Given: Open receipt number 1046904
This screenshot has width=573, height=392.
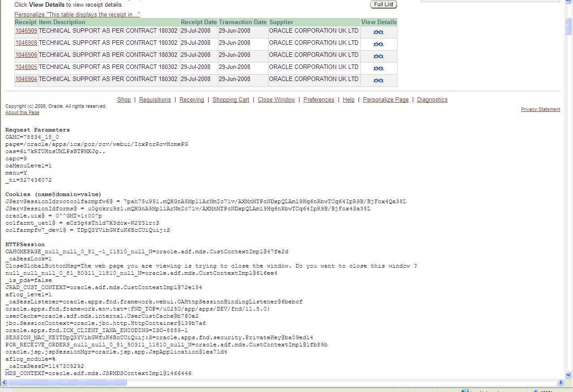Looking at the screenshot, I should coord(26,79).
